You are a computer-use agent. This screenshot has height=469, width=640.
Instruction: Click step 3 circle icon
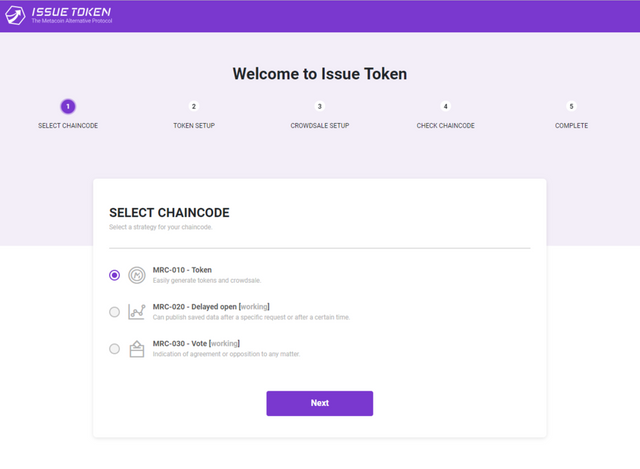tap(320, 106)
